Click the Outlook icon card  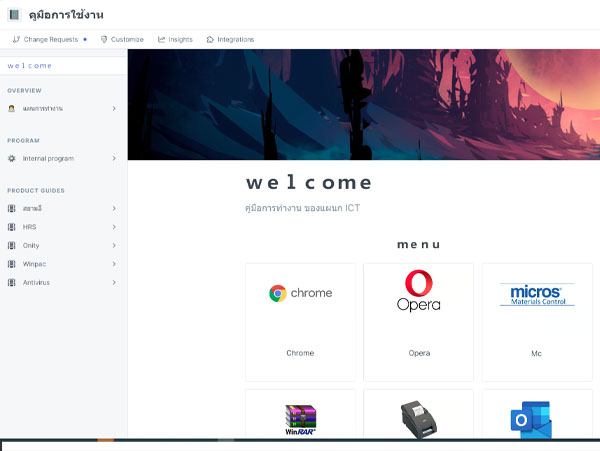click(x=531, y=419)
